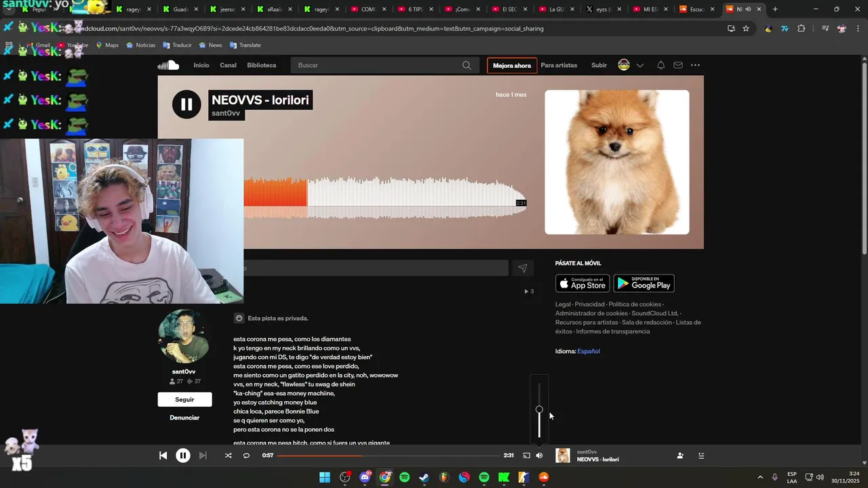
Task: Click the volume slider handle
Action: pyautogui.click(x=539, y=409)
